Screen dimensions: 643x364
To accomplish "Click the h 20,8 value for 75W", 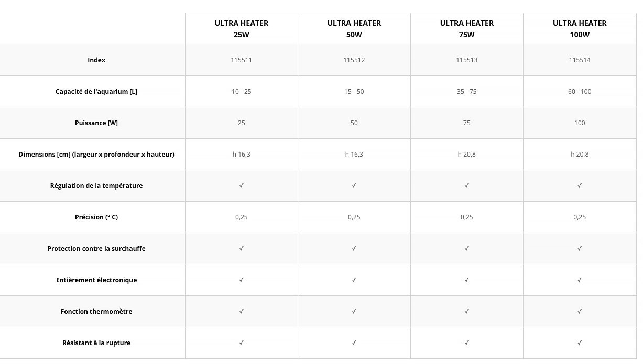I will (x=466, y=155).
